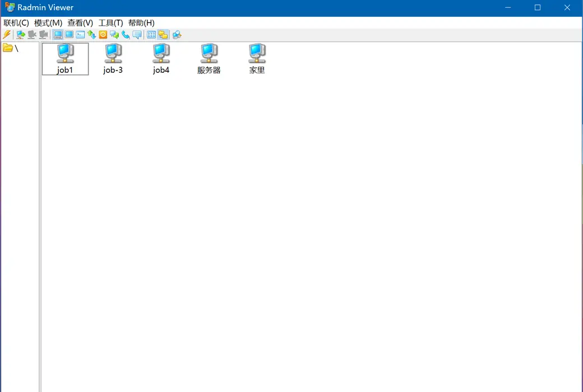Click the 服务器 label text
The width and height of the screenshot is (583, 392).
click(x=209, y=70)
